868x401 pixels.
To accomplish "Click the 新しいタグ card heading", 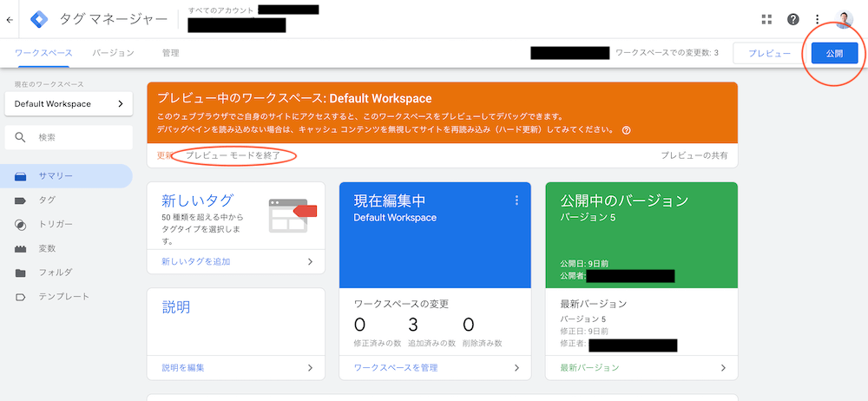I will (x=198, y=200).
